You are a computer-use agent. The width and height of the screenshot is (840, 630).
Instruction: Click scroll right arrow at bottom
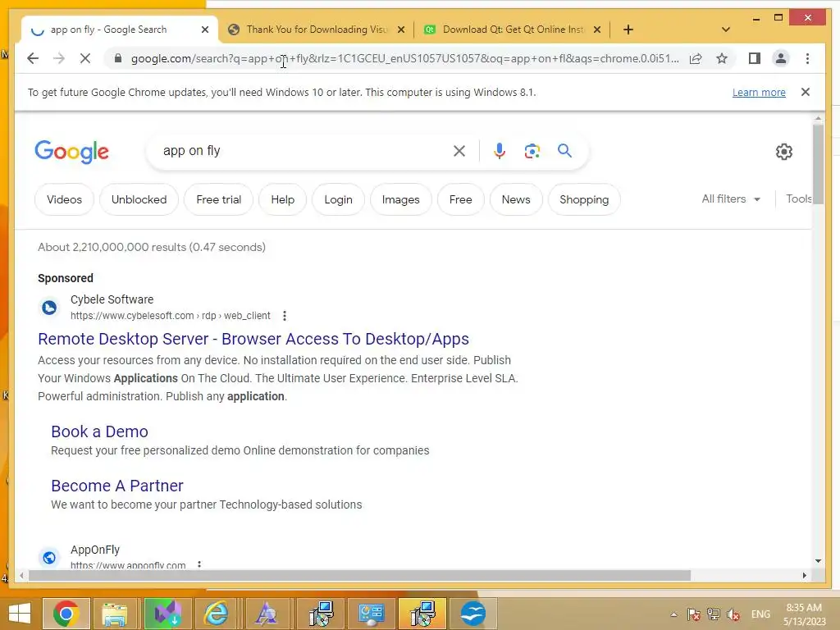(804, 575)
